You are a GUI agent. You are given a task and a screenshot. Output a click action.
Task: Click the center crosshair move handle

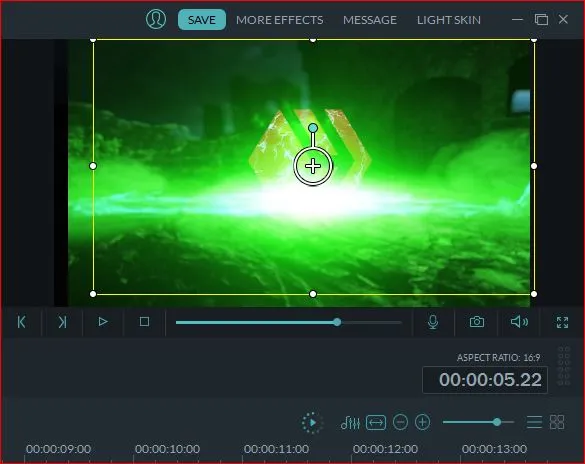[x=313, y=166]
